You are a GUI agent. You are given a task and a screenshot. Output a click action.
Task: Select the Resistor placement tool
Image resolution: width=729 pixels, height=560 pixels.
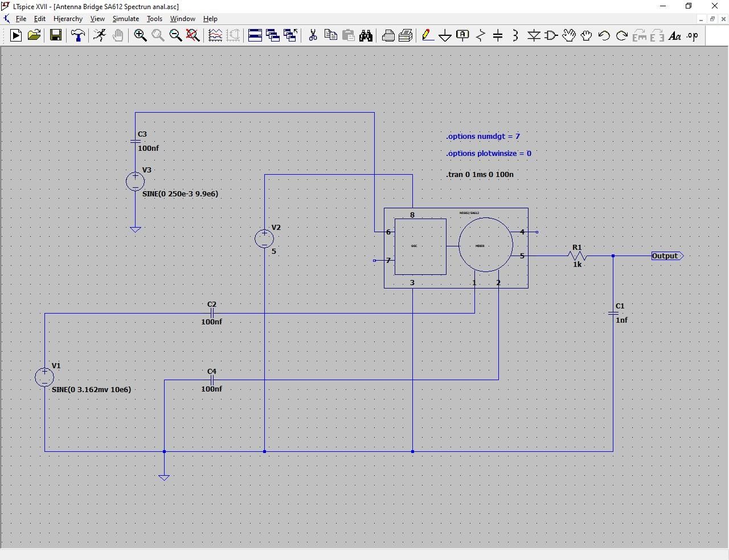point(480,35)
